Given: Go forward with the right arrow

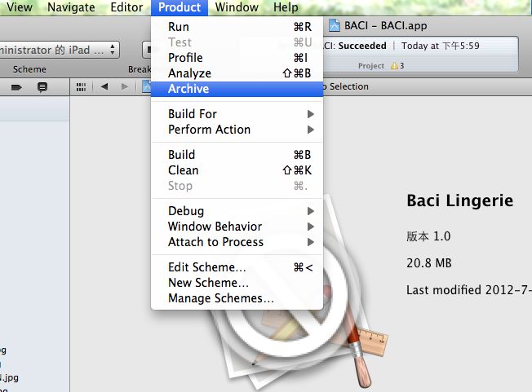Looking at the screenshot, I should pos(125,86).
